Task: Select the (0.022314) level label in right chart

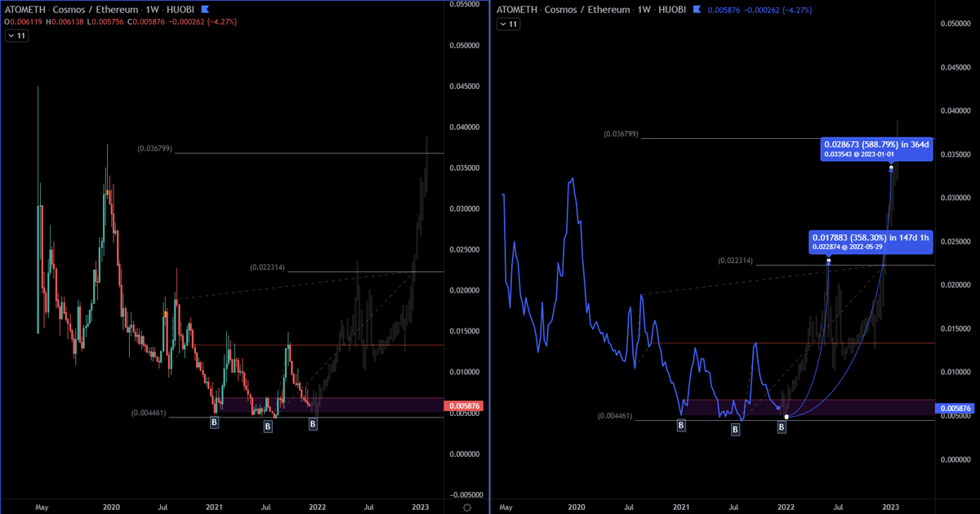Action: (x=735, y=261)
